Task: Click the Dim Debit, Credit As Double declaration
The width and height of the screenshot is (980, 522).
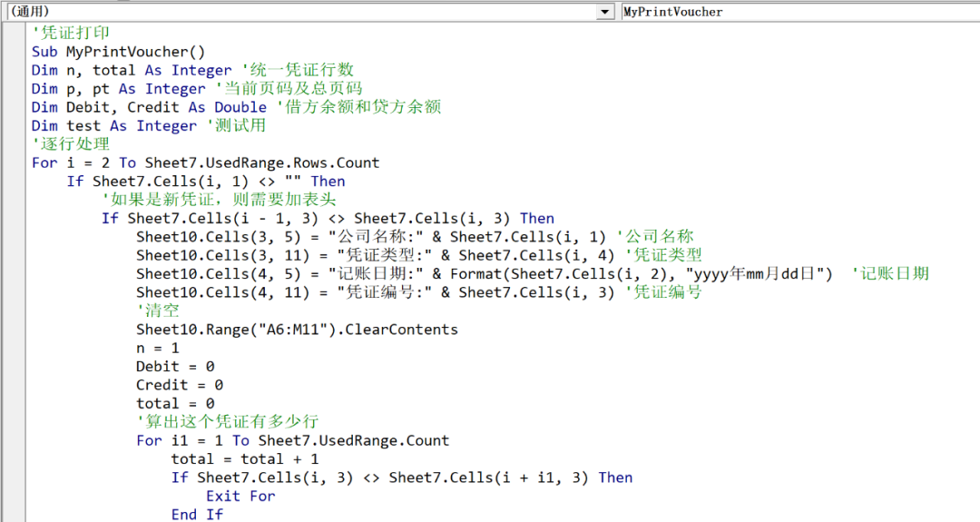Action: coord(149,107)
